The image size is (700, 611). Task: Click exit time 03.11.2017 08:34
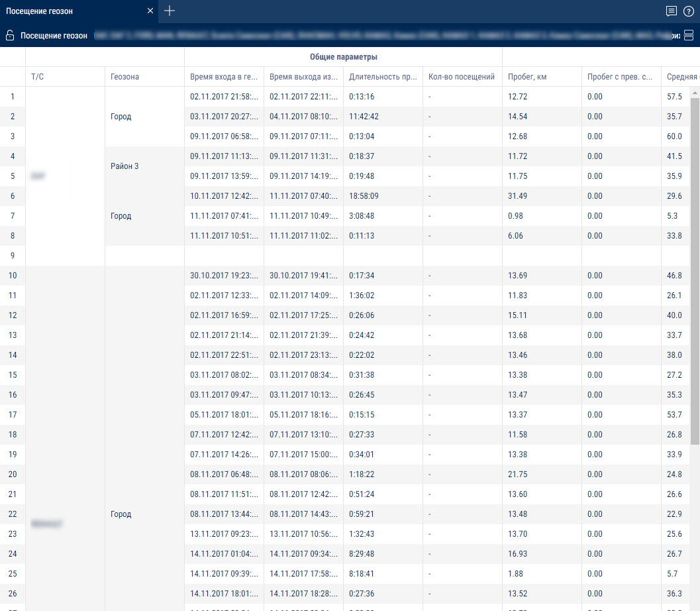(303, 374)
